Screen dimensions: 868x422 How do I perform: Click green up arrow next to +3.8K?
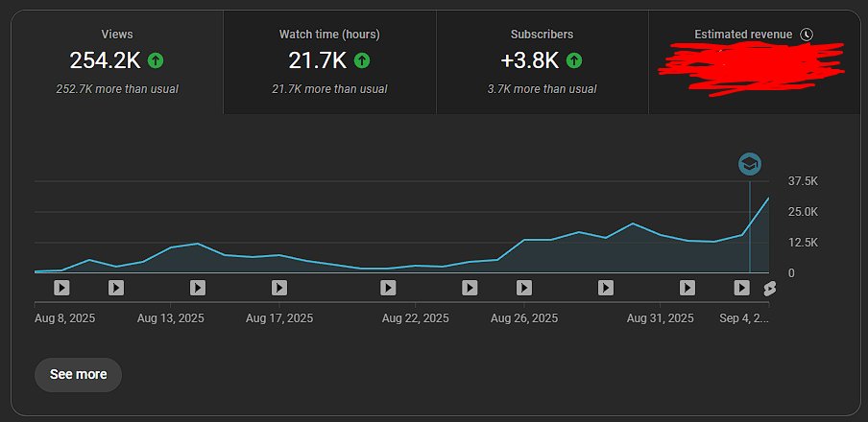coord(574,60)
